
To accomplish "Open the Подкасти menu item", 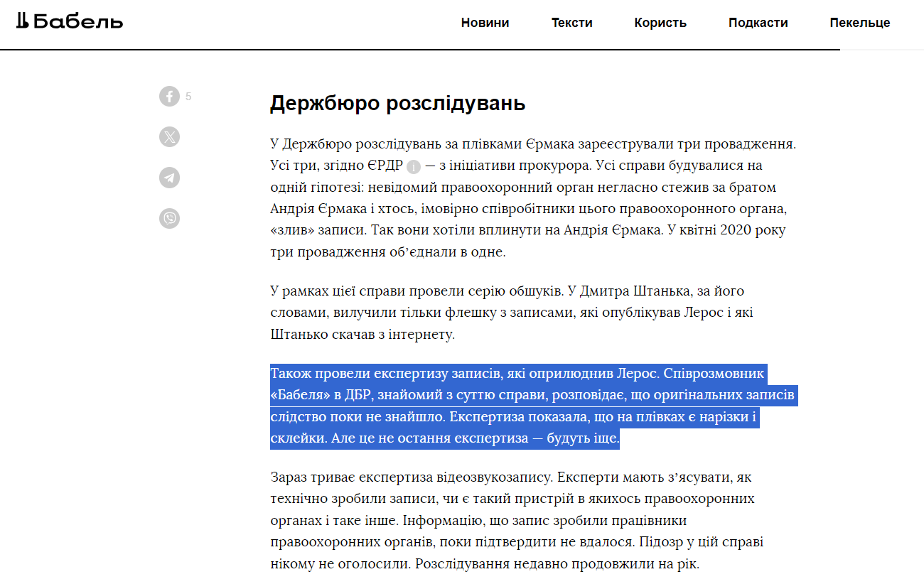I will (x=758, y=23).
